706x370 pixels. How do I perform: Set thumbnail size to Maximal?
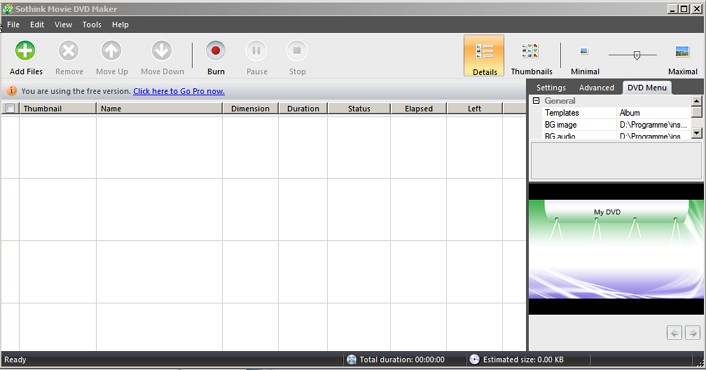(x=683, y=59)
